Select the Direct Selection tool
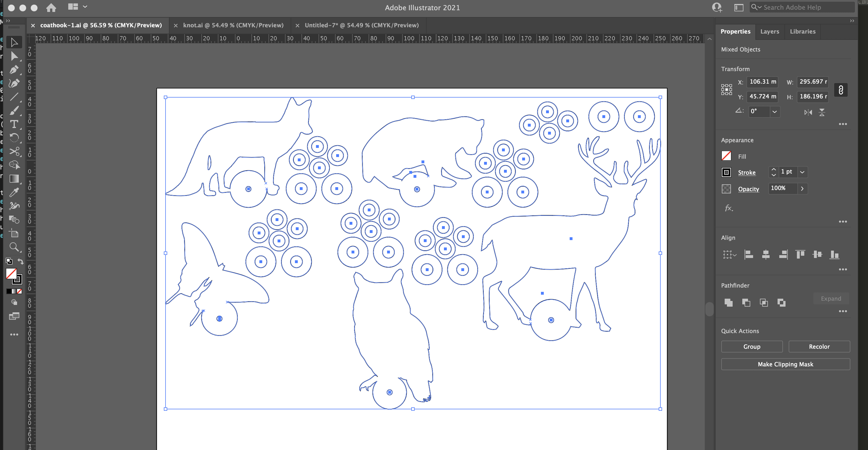This screenshot has width=868, height=450. (14, 56)
